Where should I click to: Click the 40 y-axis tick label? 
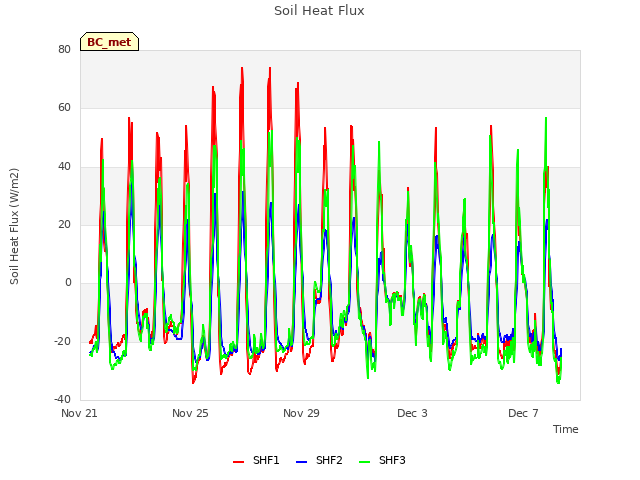[x=64, y=167]
